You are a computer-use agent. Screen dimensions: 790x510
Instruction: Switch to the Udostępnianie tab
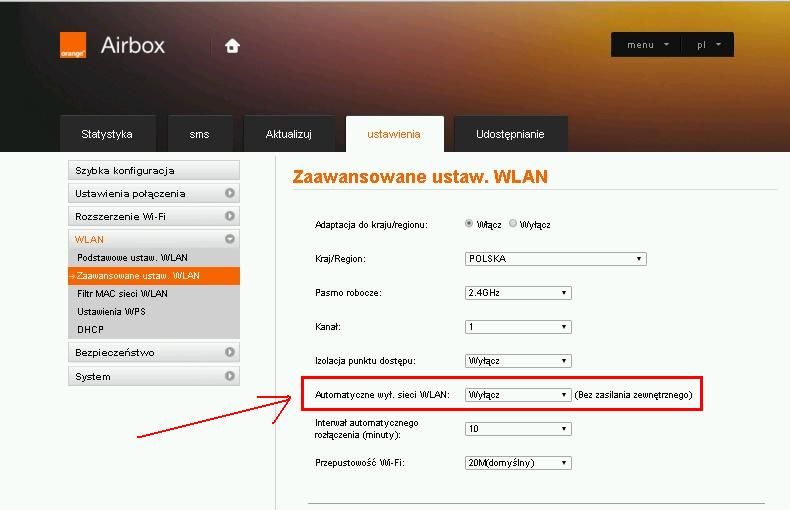point(510,134)
